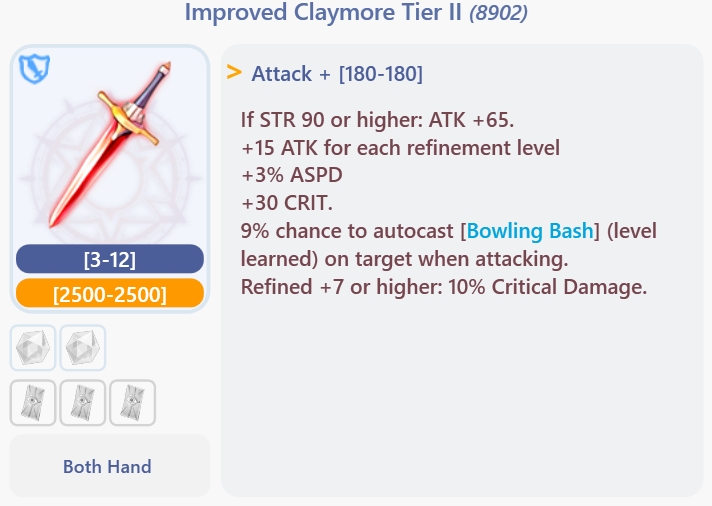Click the orange arrow before Attack
Screen dimensions: 712x506
(x=234, y=73)
